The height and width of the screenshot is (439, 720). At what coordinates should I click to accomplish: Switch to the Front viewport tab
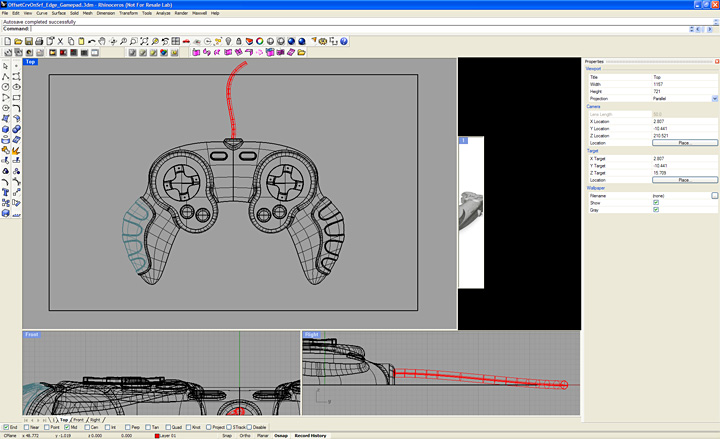[x=78, y=420]
